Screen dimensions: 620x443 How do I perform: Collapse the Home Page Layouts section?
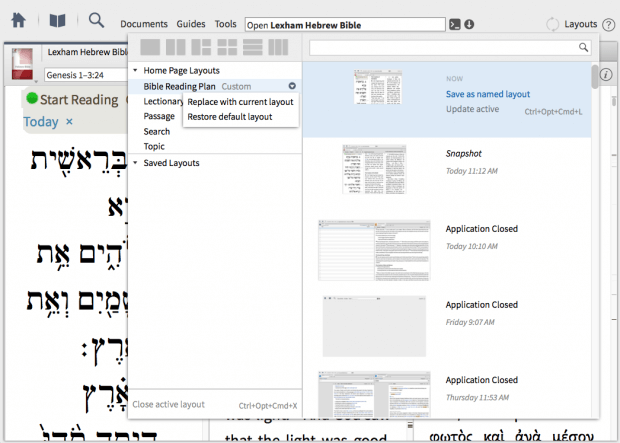click(135, 71)
